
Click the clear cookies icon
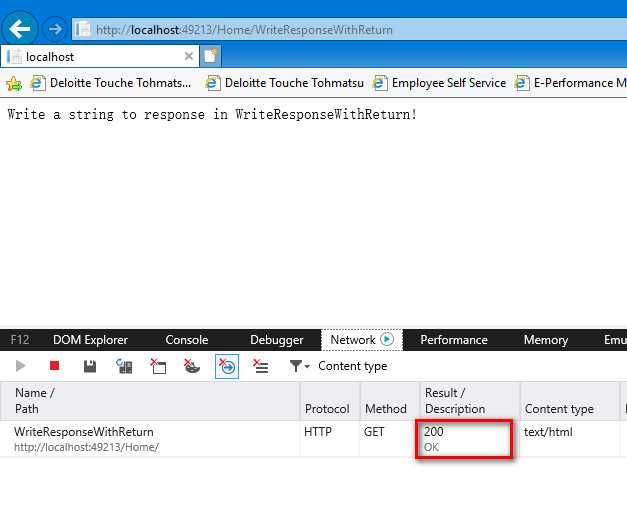pyautogui.click(x=192, y=366)
